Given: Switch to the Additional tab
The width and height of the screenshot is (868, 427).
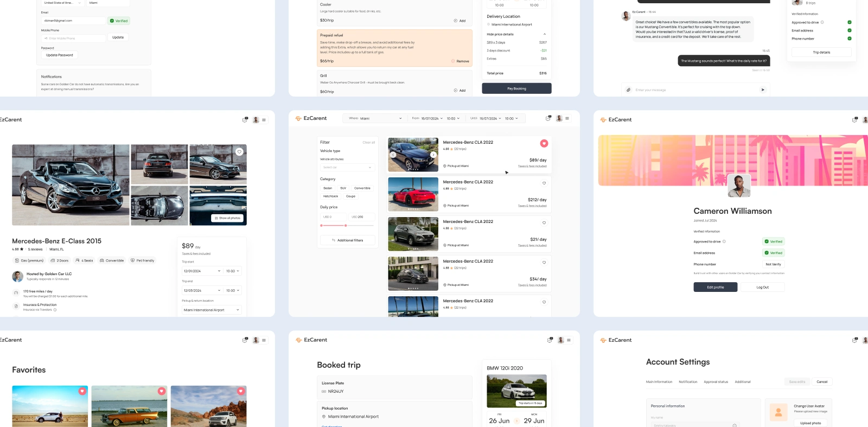Looking at the screenshot, I should point(743,382).
